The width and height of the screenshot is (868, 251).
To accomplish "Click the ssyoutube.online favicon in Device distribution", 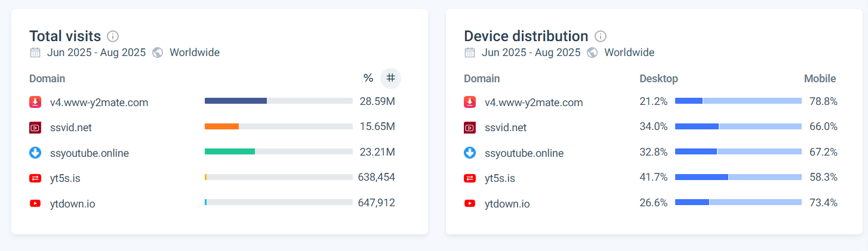I will [470, 153].
